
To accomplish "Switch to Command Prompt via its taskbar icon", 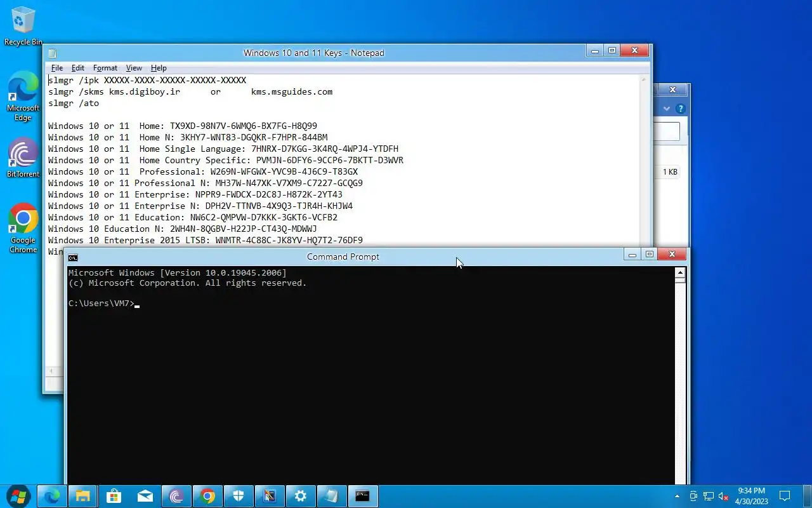I will tap(363, 496).
